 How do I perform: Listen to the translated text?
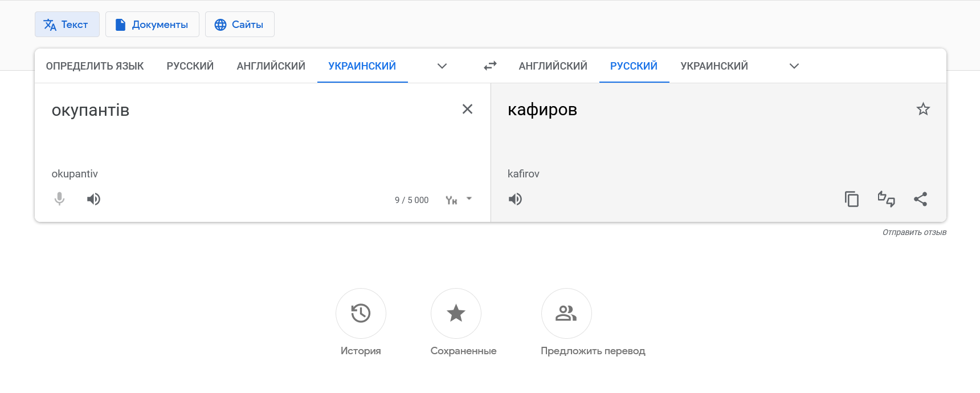click(x=515, y=199)
